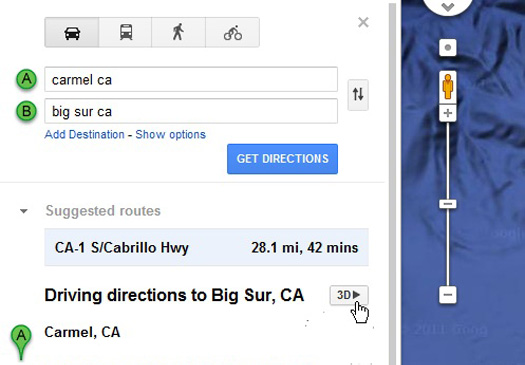Click the zoom slider handle
Viewport: 525px width, 365px height.
(x=448, y=204)
